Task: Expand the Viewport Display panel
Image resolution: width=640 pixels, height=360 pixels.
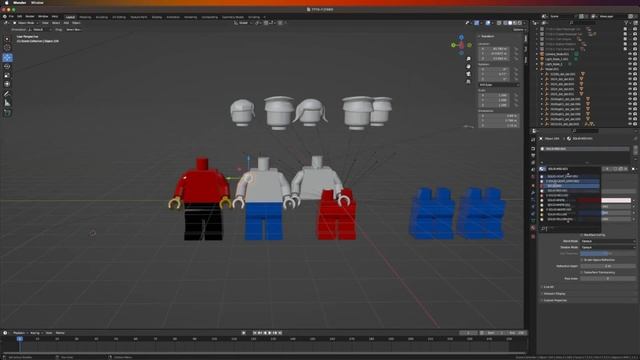Action: [x=554, y=293]
